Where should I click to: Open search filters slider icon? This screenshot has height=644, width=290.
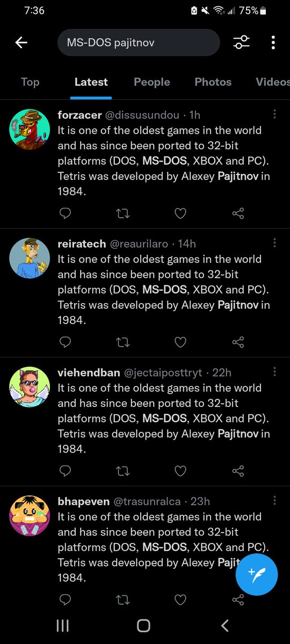click(241, 43)
